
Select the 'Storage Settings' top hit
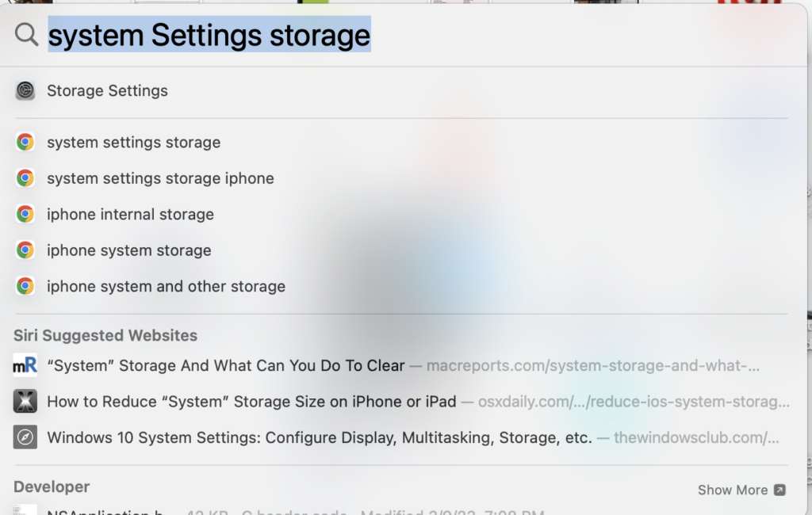[401, 90]
